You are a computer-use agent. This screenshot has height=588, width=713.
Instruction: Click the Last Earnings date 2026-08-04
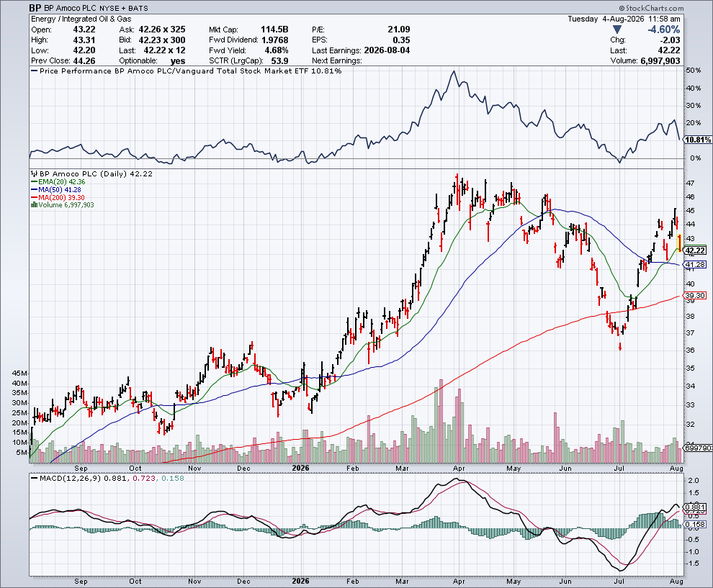[x=387, y=50]
